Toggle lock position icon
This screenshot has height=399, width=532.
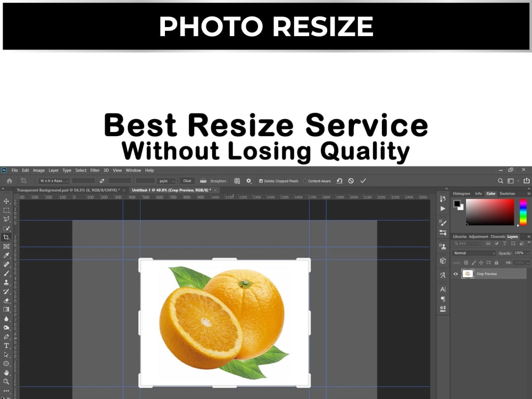[x=481, y=263]
